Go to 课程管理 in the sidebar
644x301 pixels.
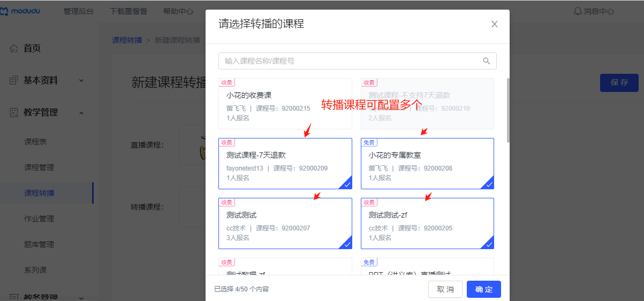tap(39, 167)
